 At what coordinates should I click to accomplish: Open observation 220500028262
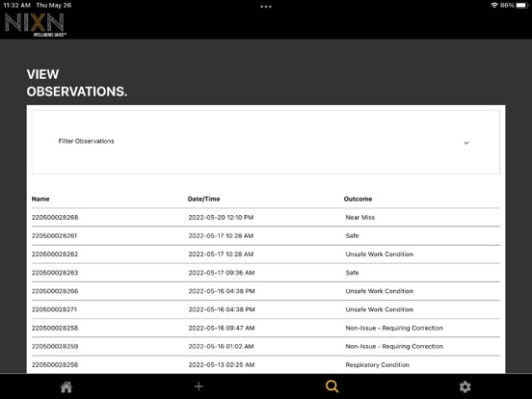tap(55, 254)
